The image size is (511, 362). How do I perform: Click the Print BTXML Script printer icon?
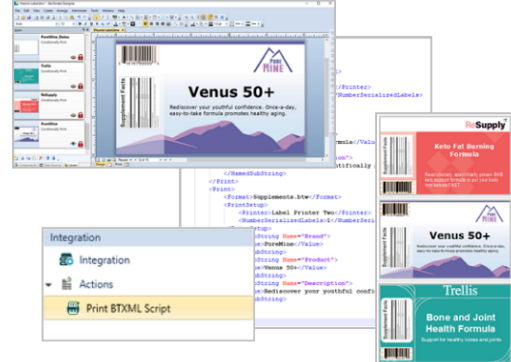[73, 308]
